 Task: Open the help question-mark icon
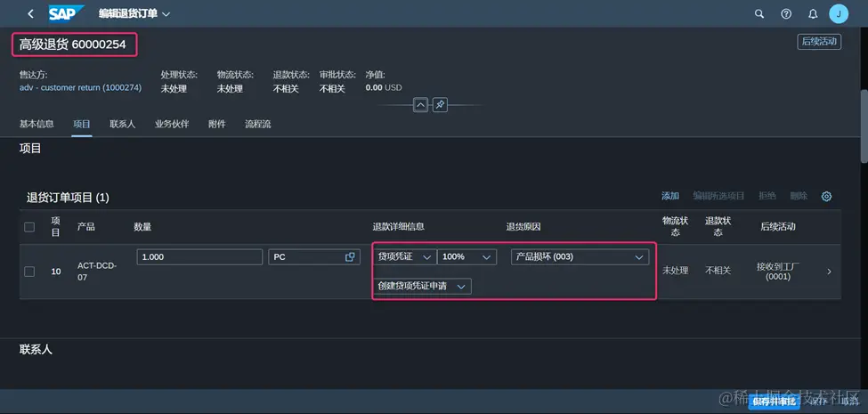point(786,14)
